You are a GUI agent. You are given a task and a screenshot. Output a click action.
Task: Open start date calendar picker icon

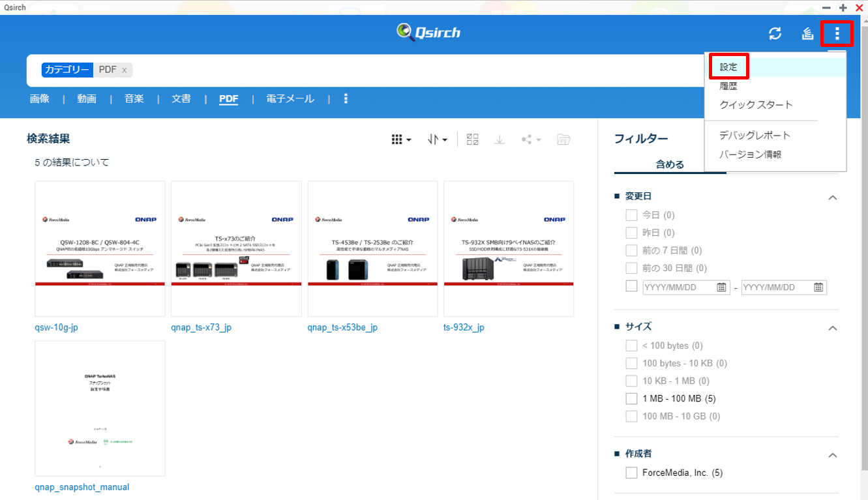coord(721,287)
